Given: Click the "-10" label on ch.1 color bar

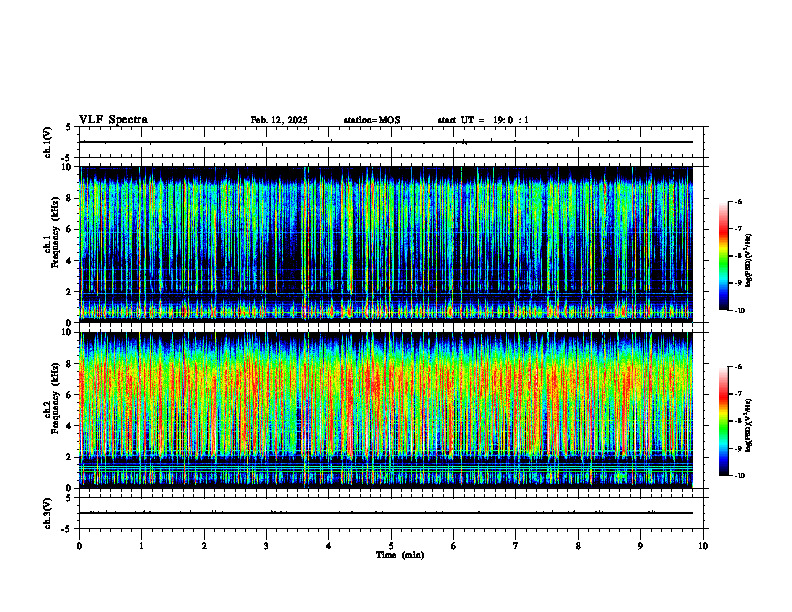Looking at the screenshot, I should (740, 311).
